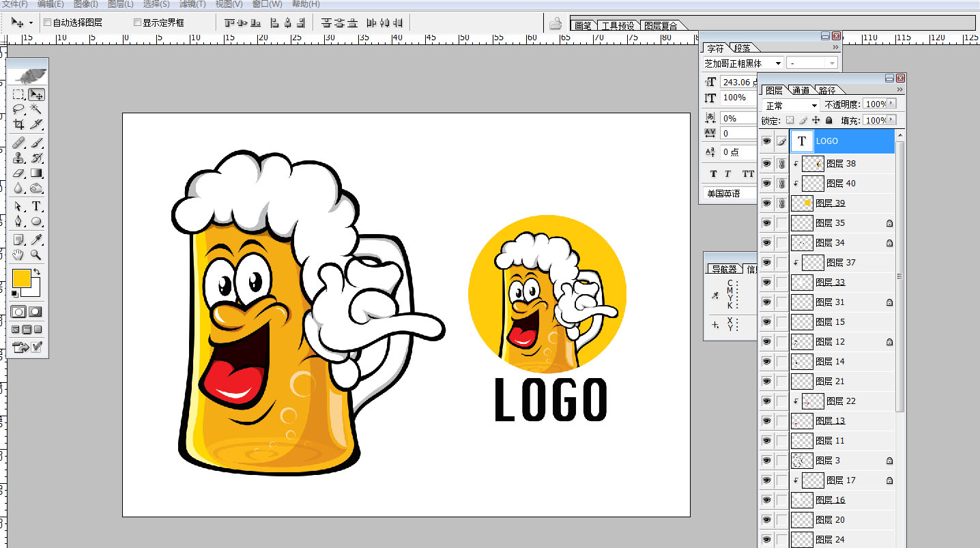Apply faux italic in Character panel
This screenshot has width=980, height=548.
[727, 174]
